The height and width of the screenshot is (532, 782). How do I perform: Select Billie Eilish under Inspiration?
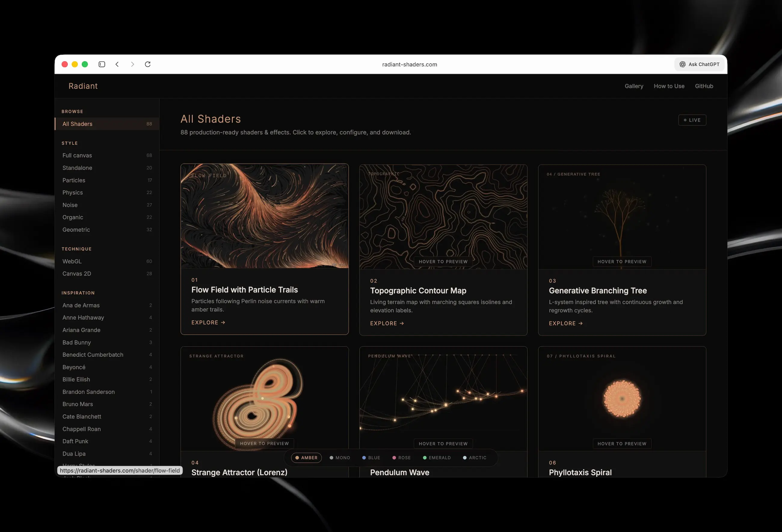coord(76,380)
